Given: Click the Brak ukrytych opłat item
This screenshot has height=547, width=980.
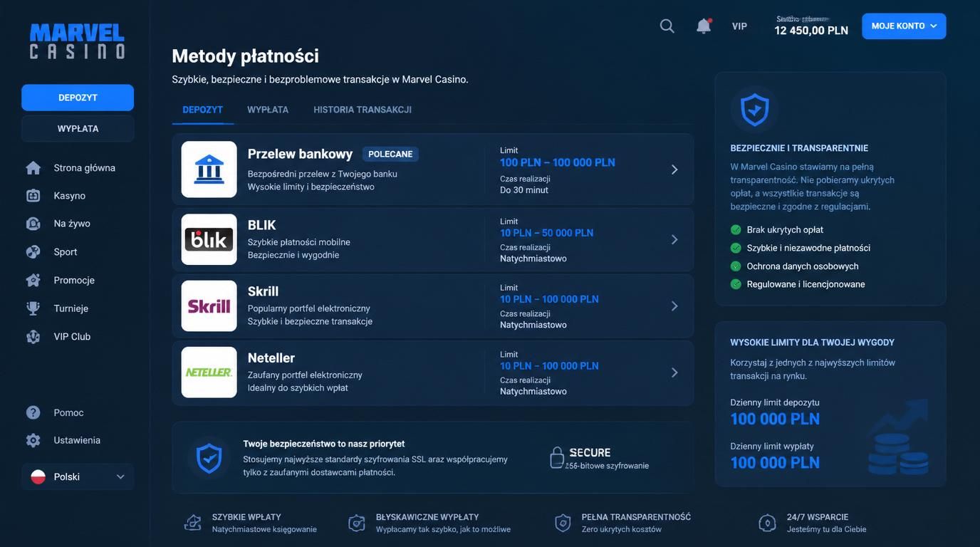Looking at the screenshot, I should (x=777, y=230).
